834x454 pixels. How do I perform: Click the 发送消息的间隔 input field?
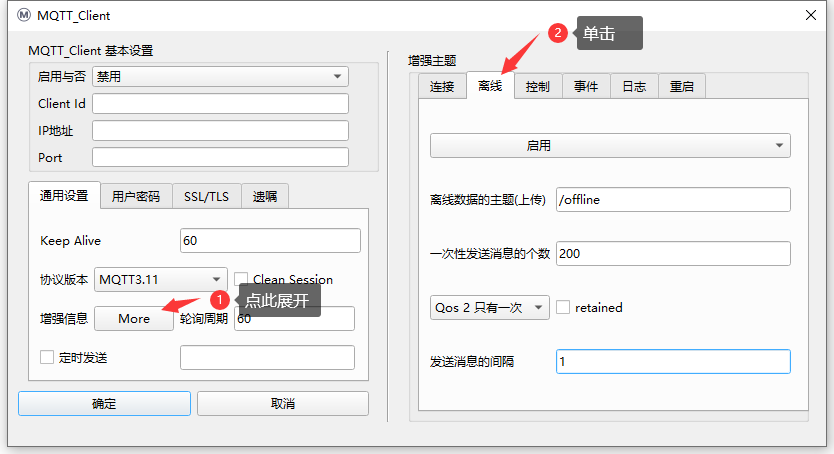[x=673, y=361]
